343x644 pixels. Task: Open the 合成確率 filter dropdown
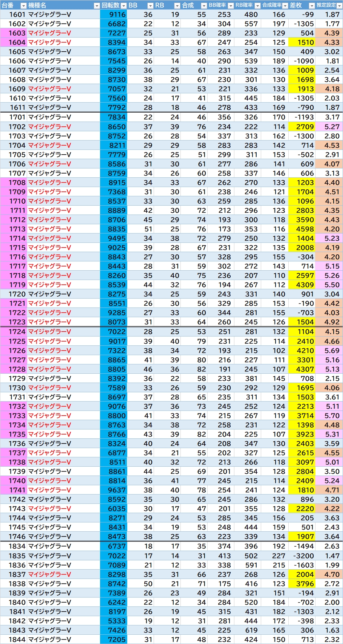click(x=285, y=6)
